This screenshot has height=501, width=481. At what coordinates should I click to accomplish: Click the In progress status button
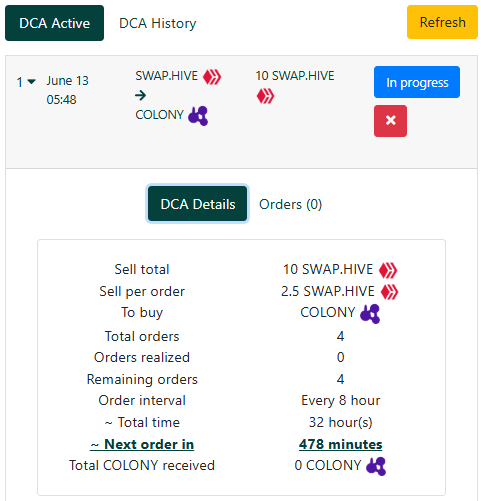417,82
